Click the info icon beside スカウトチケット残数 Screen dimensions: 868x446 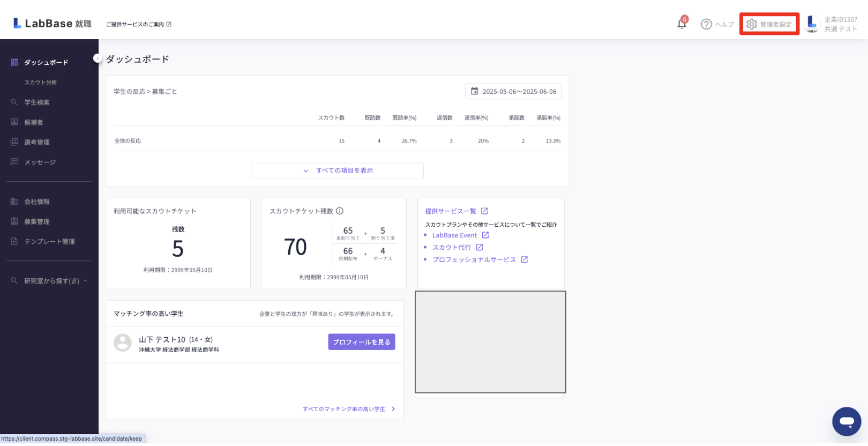pyautogui.click(x=340, y=211)
